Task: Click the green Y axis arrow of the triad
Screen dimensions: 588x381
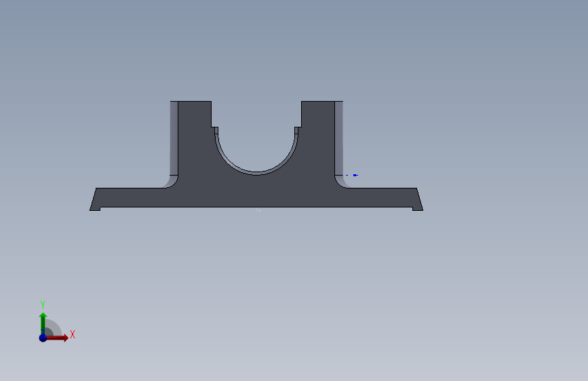Action: [x=43, y=323]
